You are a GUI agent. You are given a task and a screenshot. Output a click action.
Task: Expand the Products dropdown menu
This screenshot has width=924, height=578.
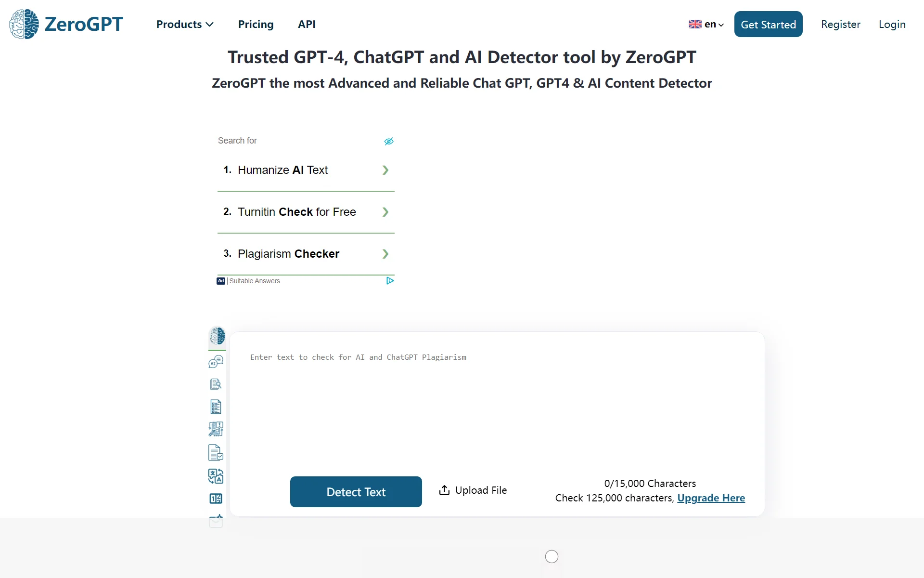point(185,24)
